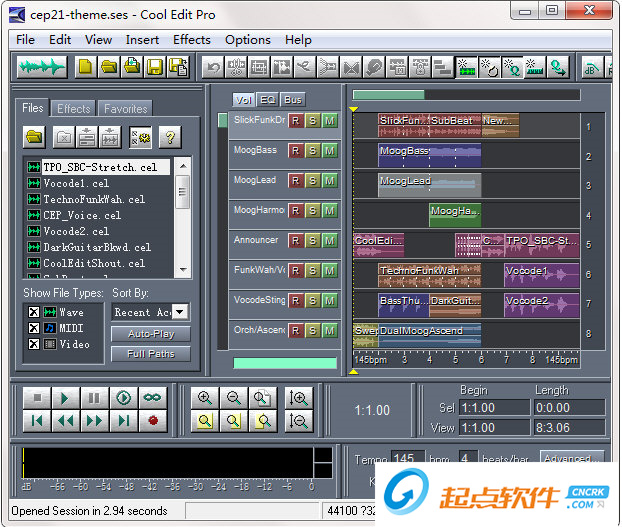Click Play to End circled icon
This screenshot has height=527, width=622.
coord(123,397)
